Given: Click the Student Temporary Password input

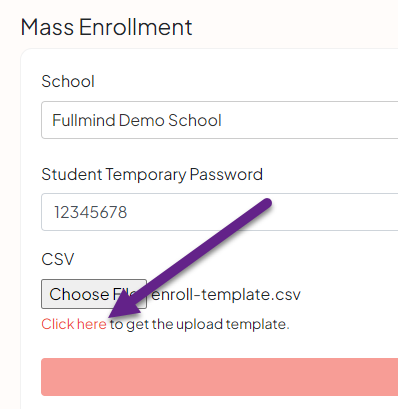Looking at the screenshot, I should (x=220, y=212).
